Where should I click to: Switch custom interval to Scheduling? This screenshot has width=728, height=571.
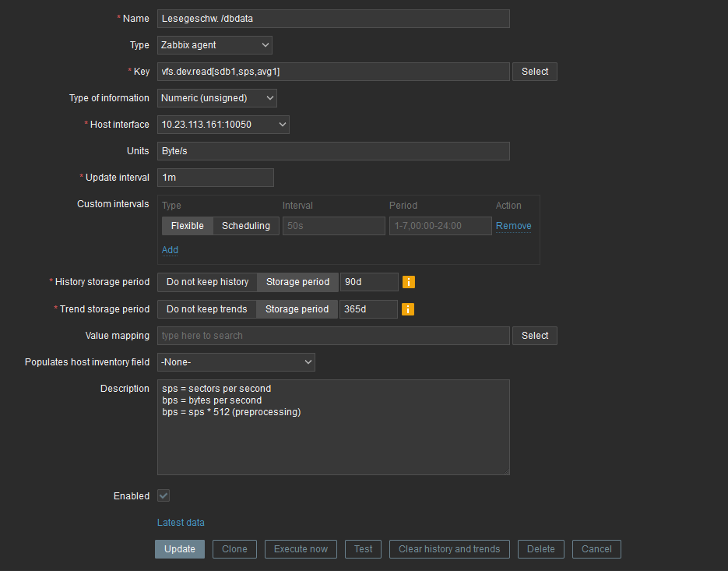246,226
